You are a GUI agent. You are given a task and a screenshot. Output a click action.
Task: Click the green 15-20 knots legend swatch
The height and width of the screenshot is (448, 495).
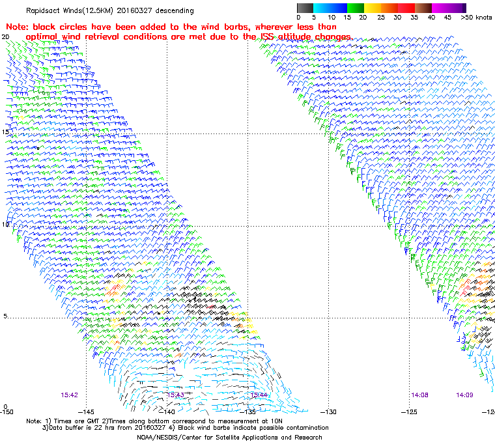(x=356, y=8)
